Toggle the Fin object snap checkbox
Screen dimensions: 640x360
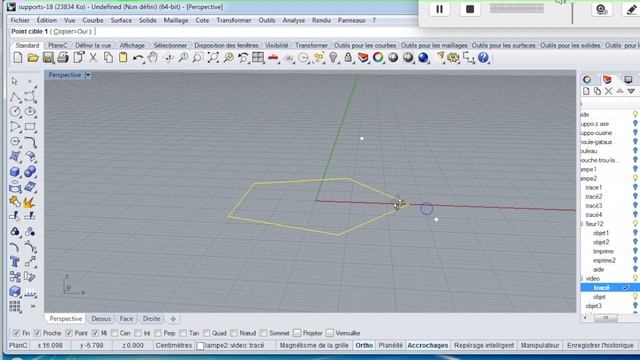[x=16, y=333]
